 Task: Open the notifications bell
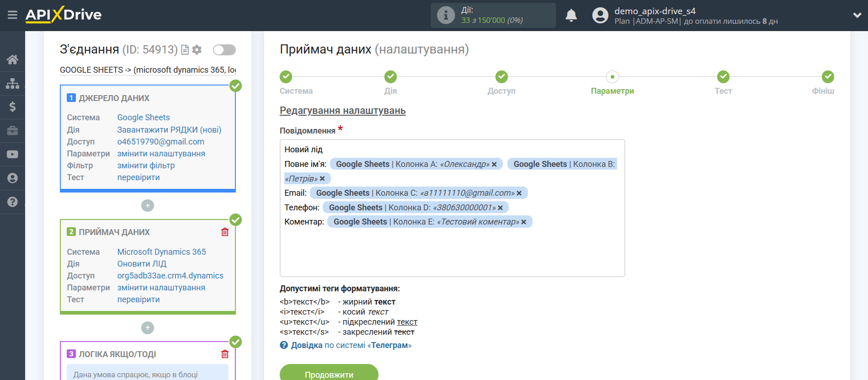571,15
